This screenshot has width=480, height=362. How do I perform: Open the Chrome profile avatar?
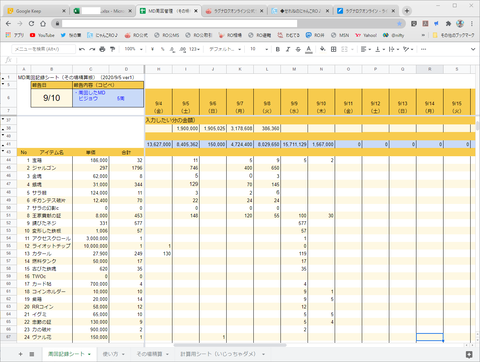coord(460,24)
